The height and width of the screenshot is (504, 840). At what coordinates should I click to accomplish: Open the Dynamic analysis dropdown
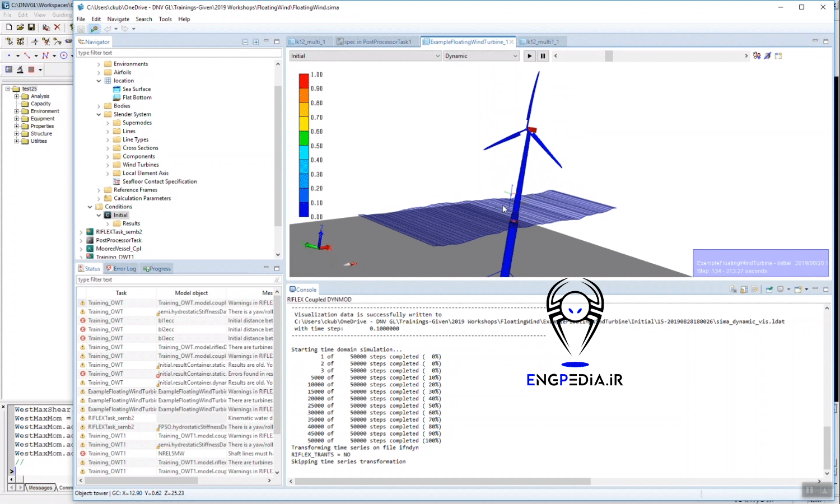coord(482,56)
